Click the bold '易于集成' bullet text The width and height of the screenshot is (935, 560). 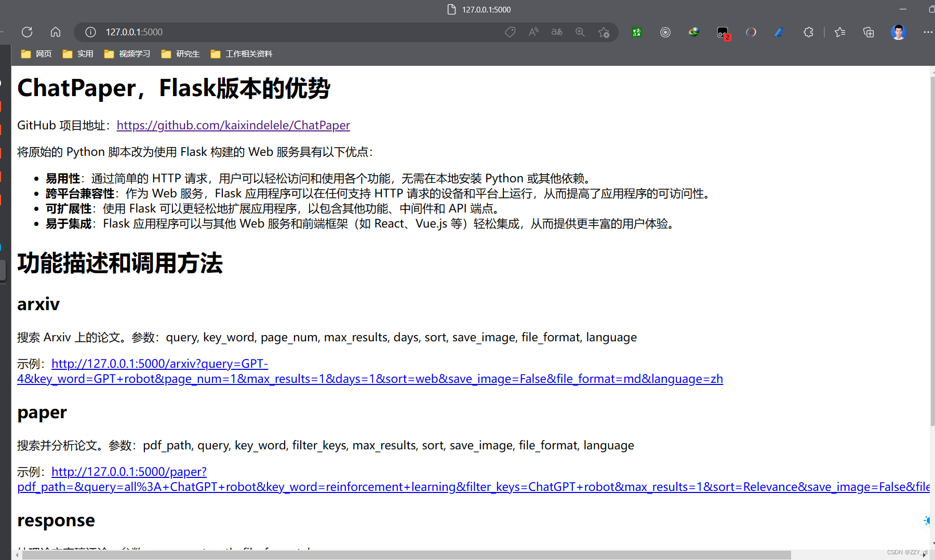pyautogui.click(x=69, y=224)
